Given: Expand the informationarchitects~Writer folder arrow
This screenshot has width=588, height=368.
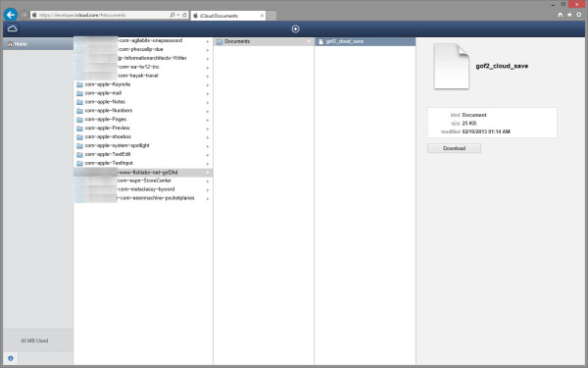Looking at the screenshot, I should coord(208,59).
